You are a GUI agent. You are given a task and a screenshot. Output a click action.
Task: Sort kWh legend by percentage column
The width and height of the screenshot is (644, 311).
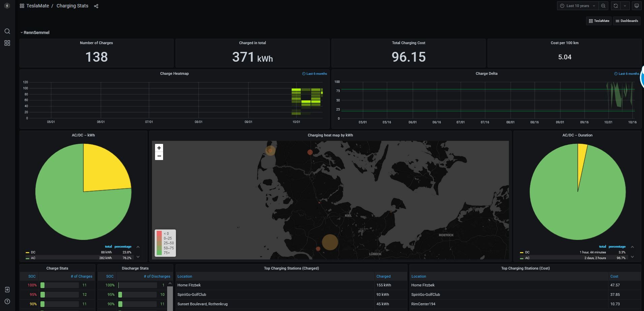tap(123, 247)
